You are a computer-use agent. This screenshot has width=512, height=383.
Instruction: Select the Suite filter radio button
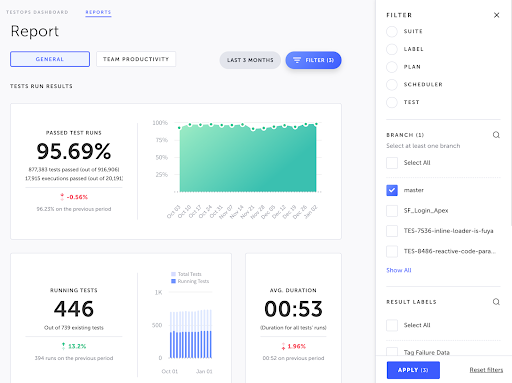click(392, 31)
